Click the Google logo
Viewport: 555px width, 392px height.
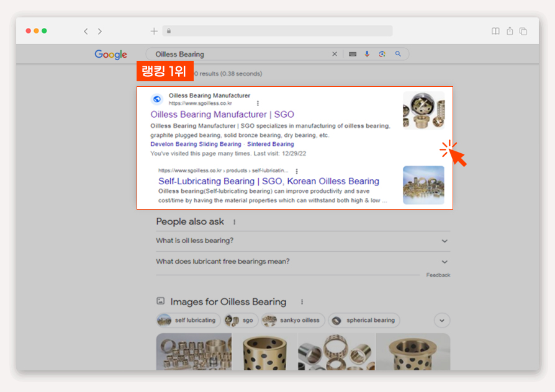pos(111,54)
